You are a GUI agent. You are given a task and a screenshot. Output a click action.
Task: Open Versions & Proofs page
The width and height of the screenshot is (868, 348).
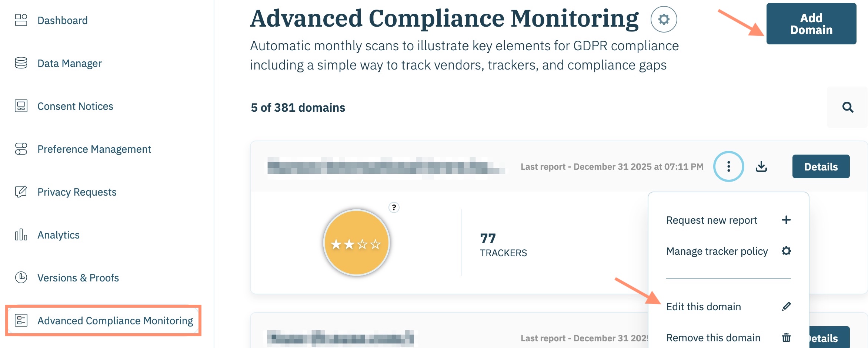(x=78, y=278)
